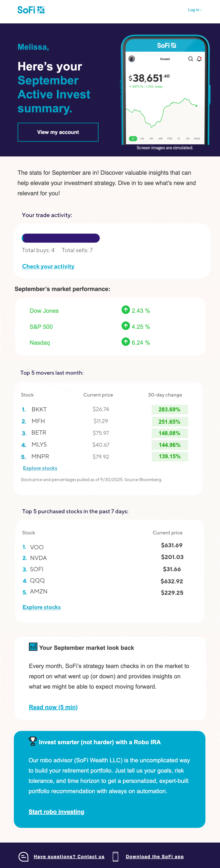Open search in the Invest app preview
This screenshot has width=220, height=868.
191,59
